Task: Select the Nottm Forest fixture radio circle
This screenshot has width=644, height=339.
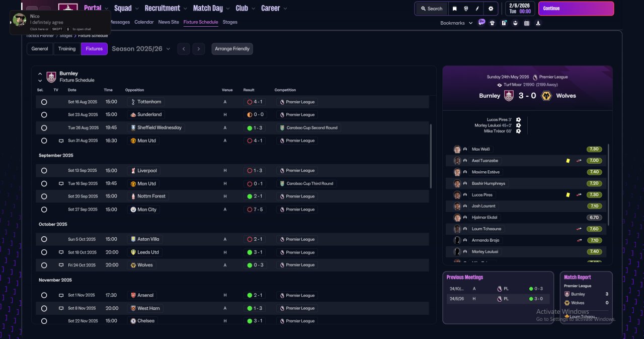Action: [x=44, y=196]
